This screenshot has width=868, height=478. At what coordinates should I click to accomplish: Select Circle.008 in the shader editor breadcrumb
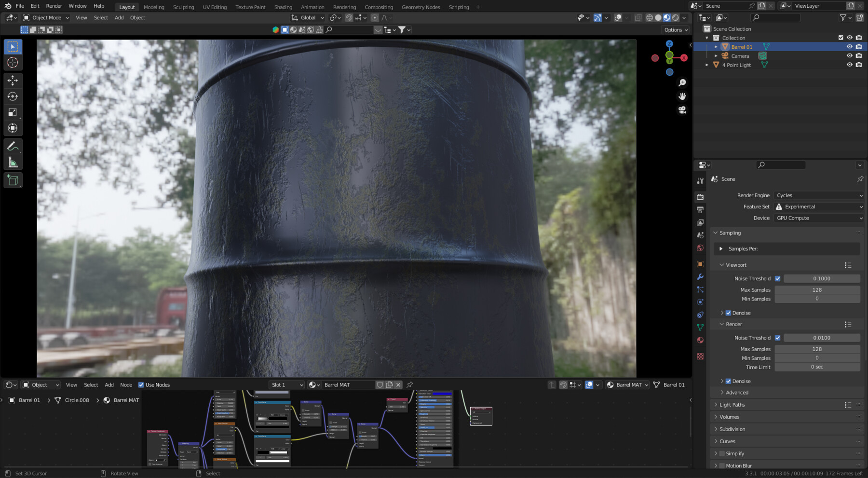tap(76, 400)
